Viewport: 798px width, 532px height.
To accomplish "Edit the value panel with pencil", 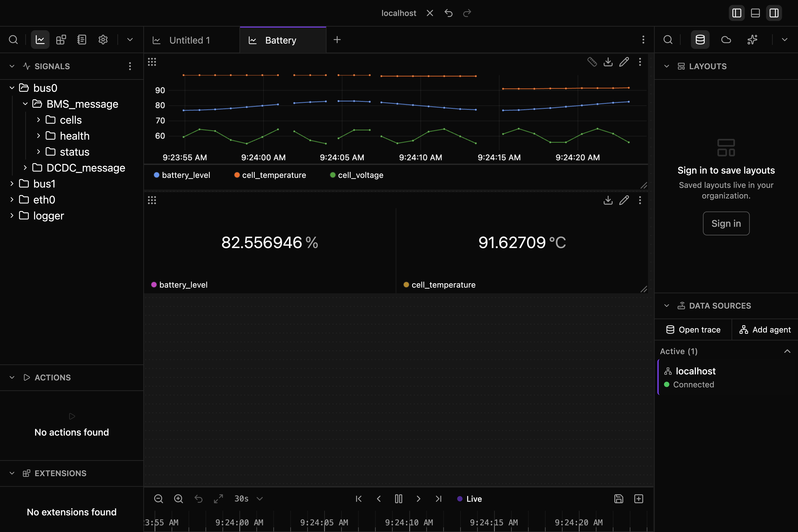I will pyautogui.click(x=624, y=200).
